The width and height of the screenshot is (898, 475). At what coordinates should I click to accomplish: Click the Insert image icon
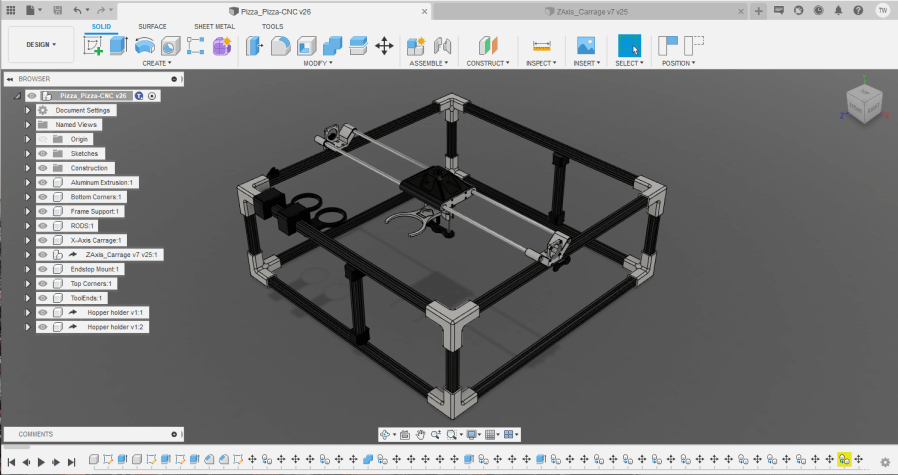pyautogui.click(x=586, y=46)
